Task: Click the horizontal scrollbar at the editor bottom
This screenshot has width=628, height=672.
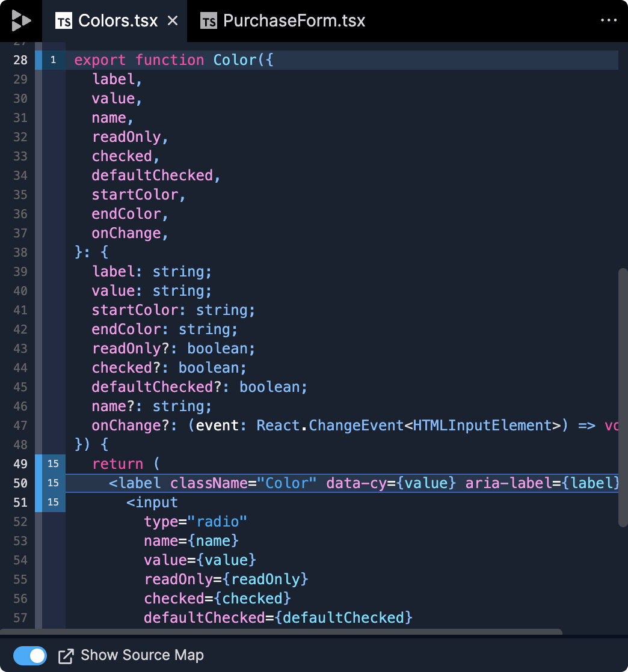Action: tap(282, 632)
